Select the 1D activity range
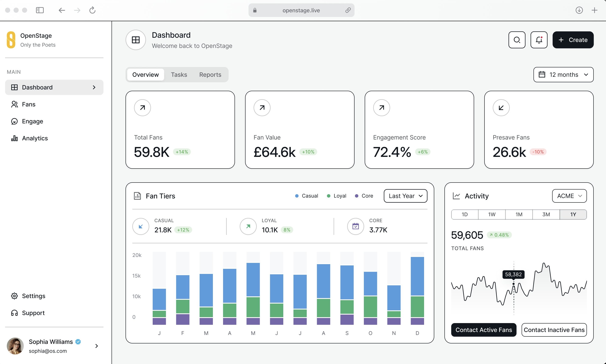This screenshot has width=606, height=364. [x=464, y=214]
